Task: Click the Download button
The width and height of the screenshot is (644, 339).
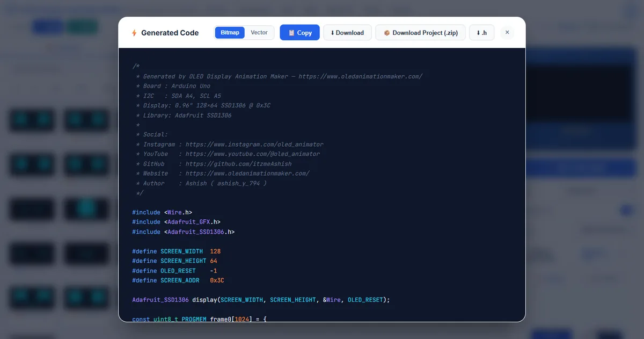Action: (x=347, y=33)
